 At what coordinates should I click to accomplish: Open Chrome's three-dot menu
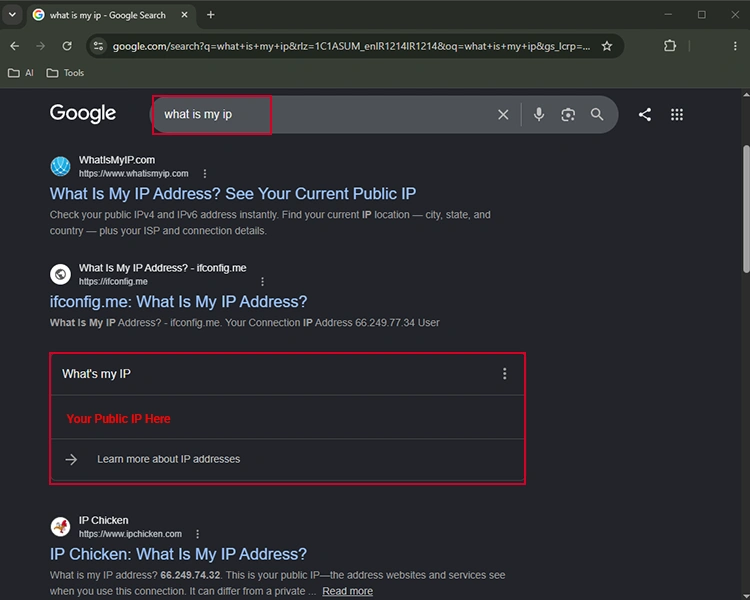tap(735, 46)
